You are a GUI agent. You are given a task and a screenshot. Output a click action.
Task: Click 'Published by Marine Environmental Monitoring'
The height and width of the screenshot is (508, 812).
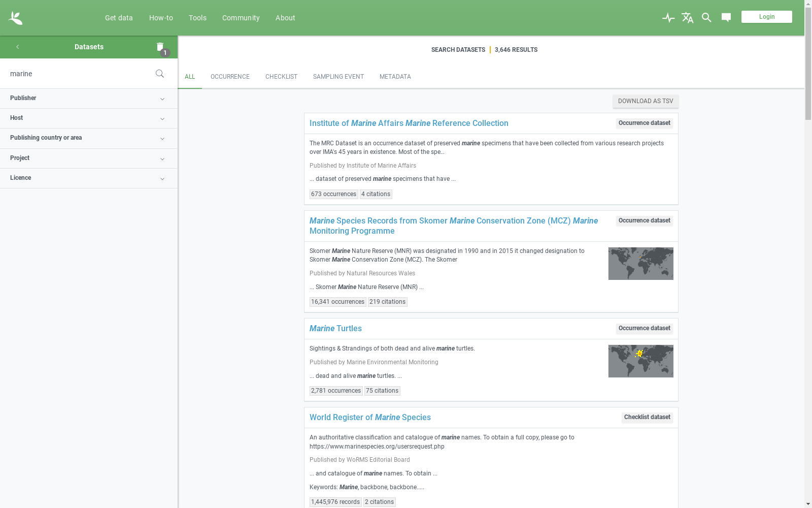(x=374, y=362)
